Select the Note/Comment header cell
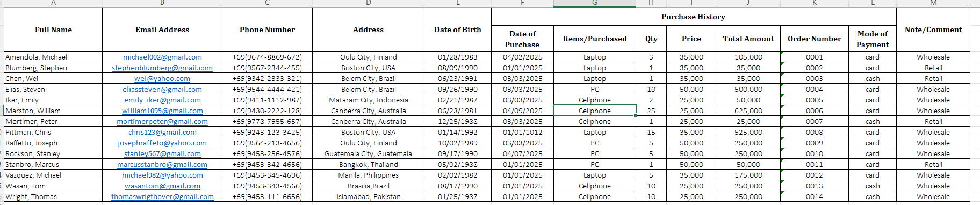Viewport: 980px width, 205px height. click(x=933, y=30)
